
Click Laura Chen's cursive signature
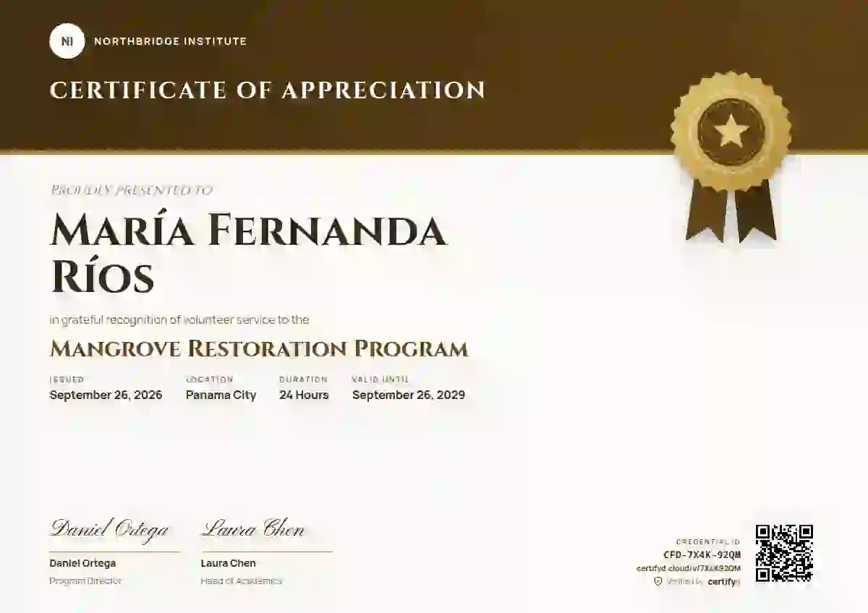(252, 529)
